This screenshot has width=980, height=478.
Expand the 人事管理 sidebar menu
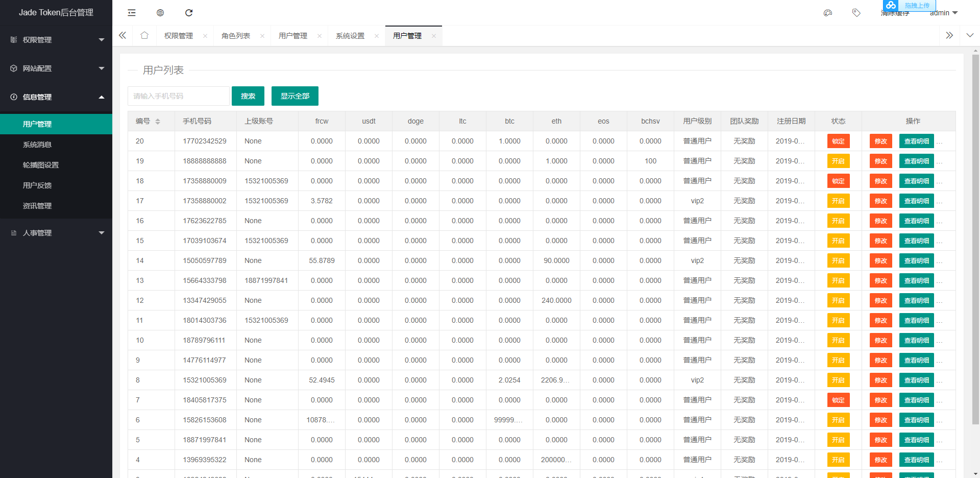tap(56, 233)
